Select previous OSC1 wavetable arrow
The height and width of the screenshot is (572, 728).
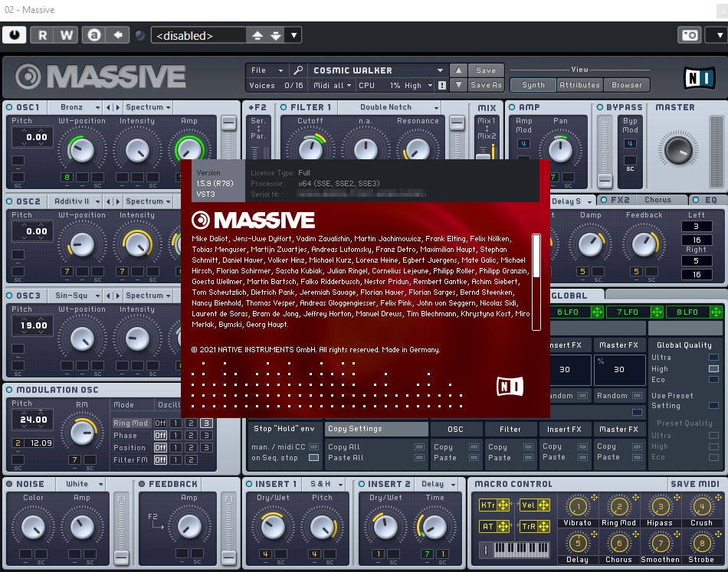click(x=108, y=108)
